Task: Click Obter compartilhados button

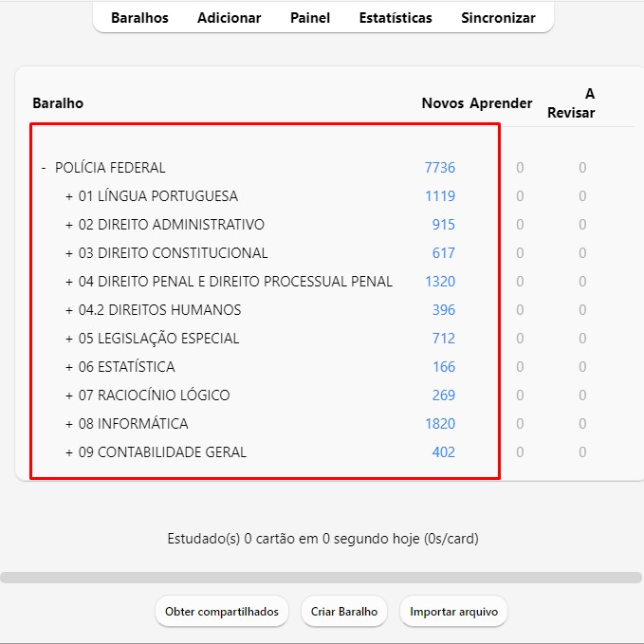Action: point(222,612)
